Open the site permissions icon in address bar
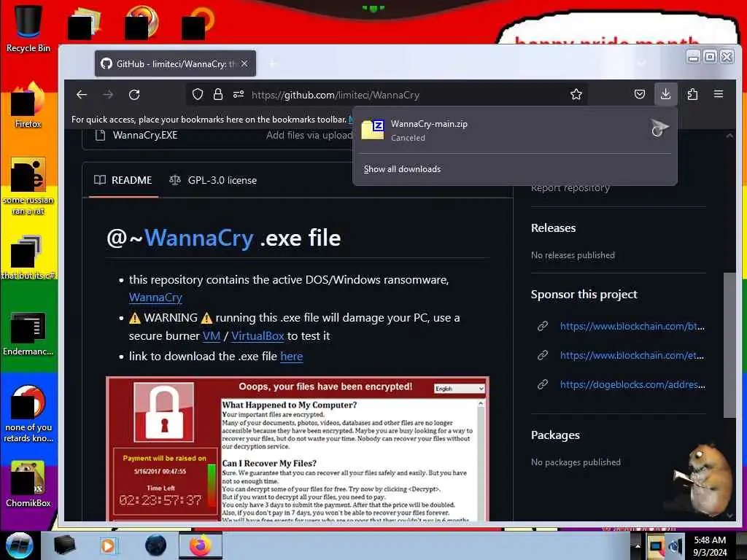 tap(239, 95)
